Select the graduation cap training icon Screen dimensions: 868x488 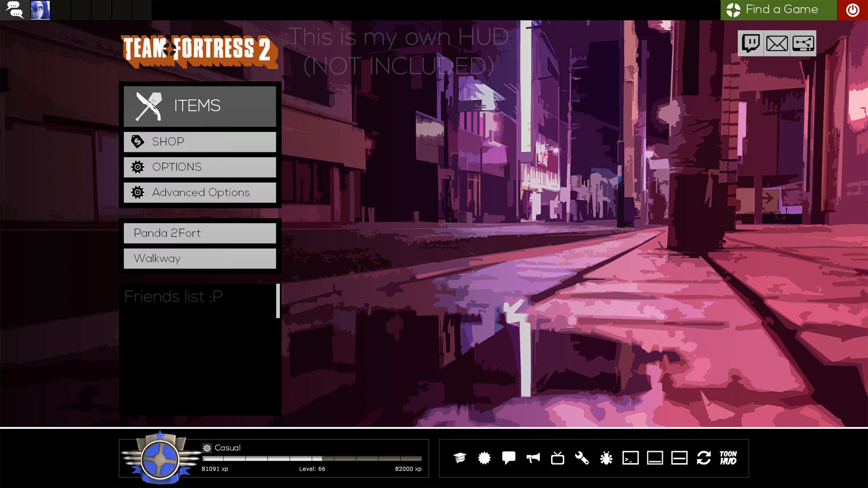(x=460, y=459)
